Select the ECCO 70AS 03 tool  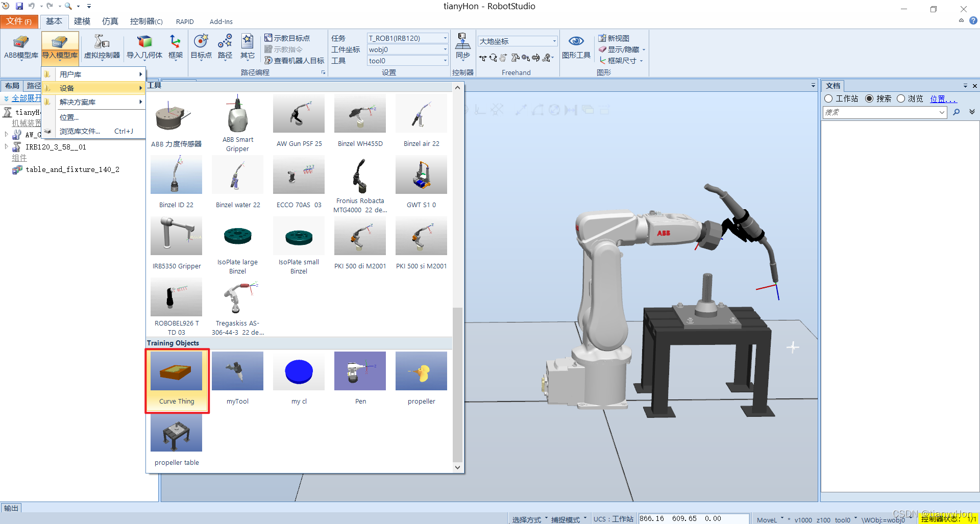tap(299, 182)
